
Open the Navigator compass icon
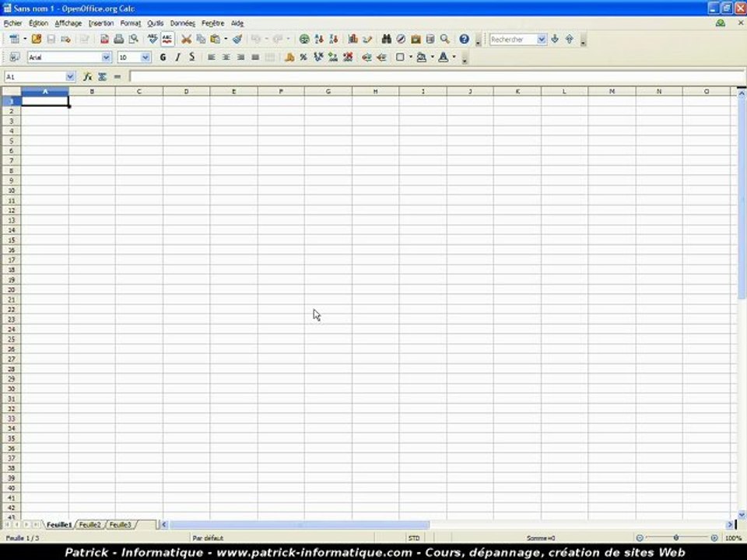[x=402, y=39]
